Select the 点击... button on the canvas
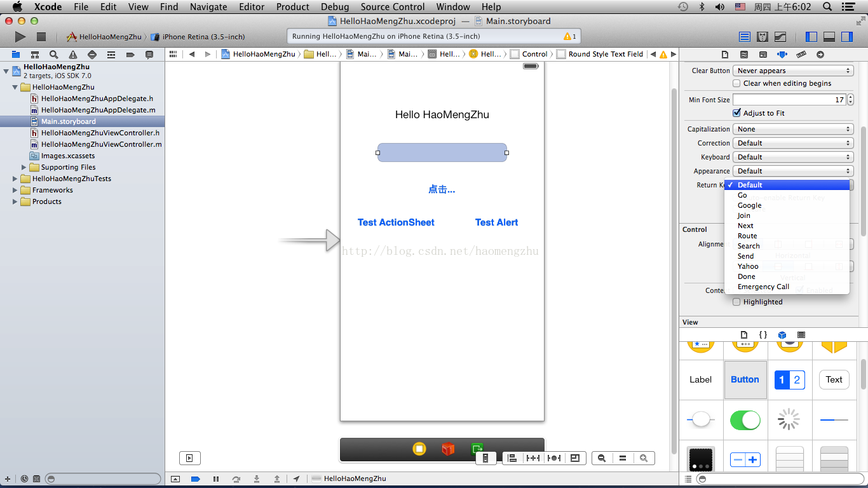This screenshot has height=488, width=868. 442,189
